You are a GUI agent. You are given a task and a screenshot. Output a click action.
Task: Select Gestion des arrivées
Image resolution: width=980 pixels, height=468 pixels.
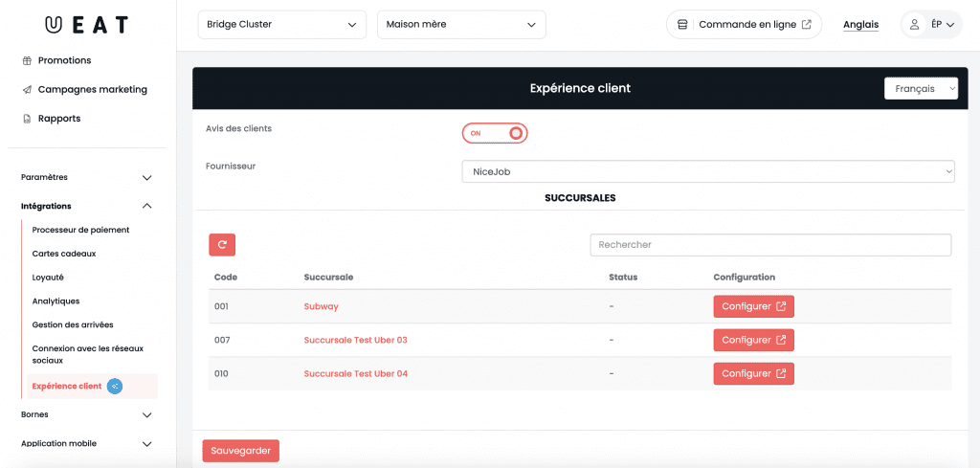pos(73,324)
